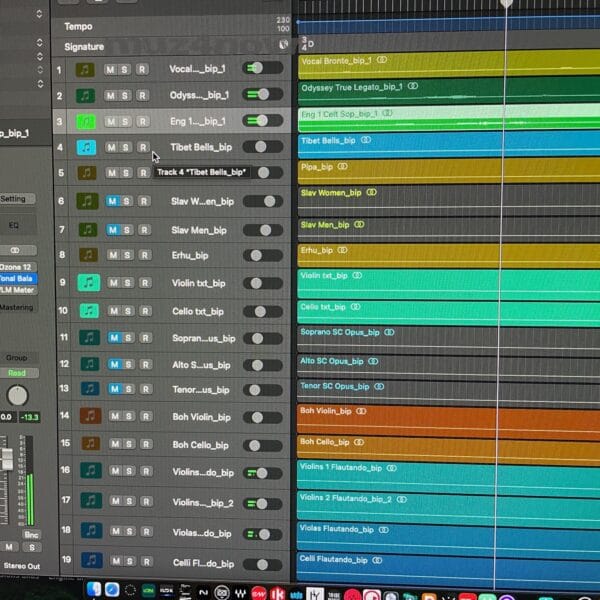This screenshot has width=600, height=600.
Task: Toggle Vocal track 1 on/off switch
Action: coord(262,68)
